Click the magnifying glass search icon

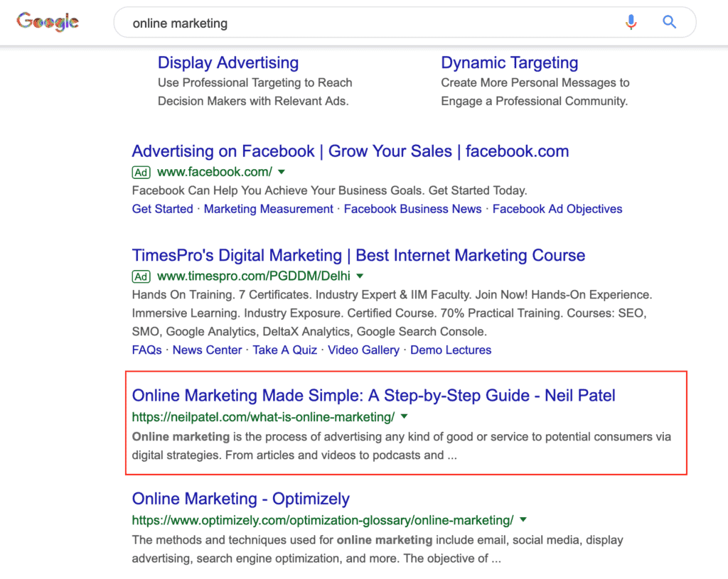click(x=669, y=22)
